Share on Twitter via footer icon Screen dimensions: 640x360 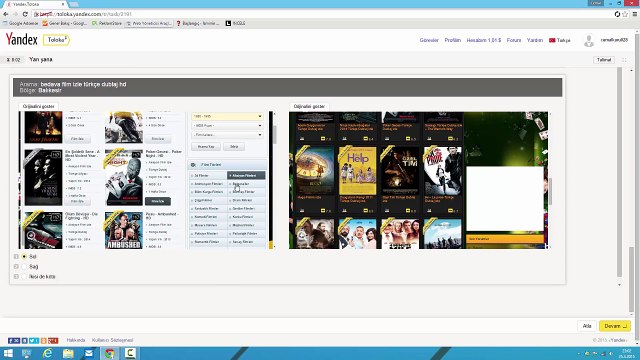coord(34,340)
